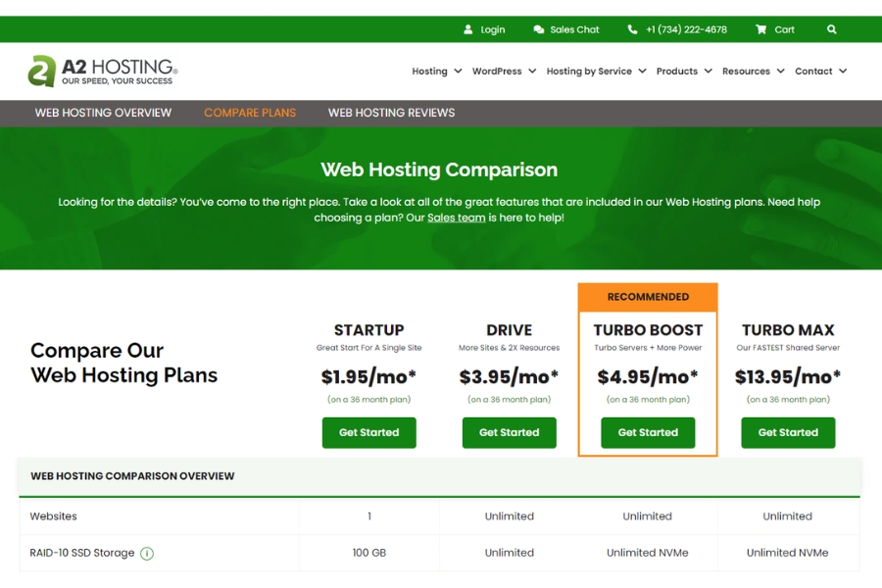Click the Login user icon
The height and width of the screenshot is (588, 882).
coord(467,29)
